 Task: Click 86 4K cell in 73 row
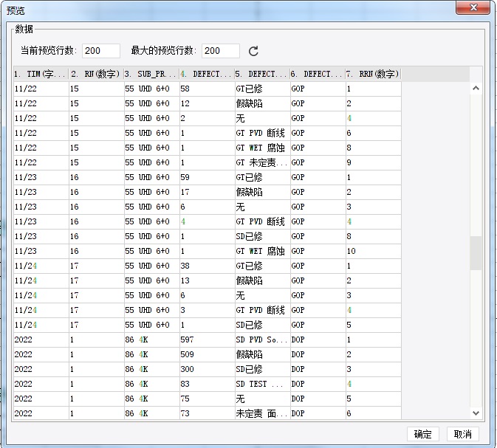point(151,413)
